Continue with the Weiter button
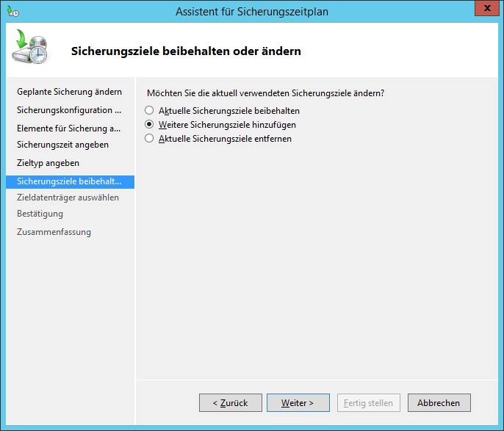 298,403
